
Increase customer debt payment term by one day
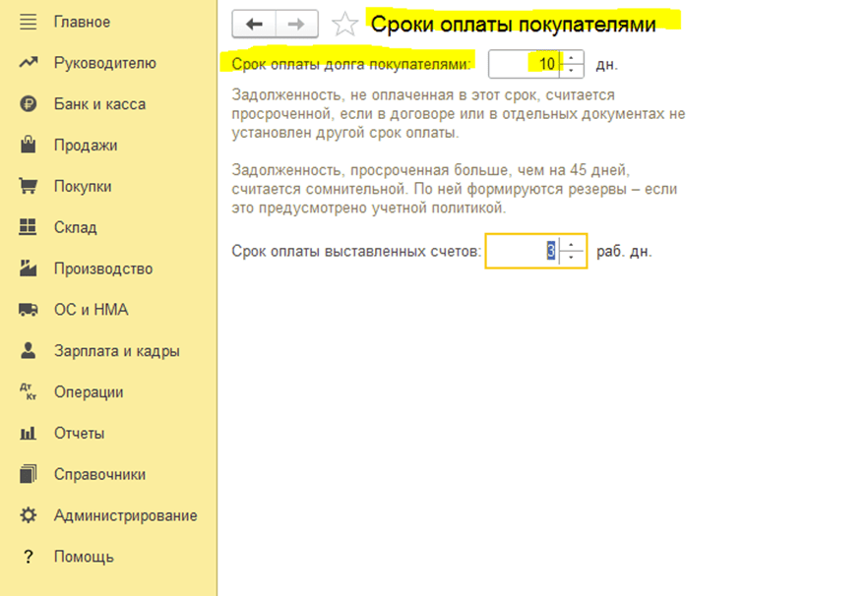[571, 58]
